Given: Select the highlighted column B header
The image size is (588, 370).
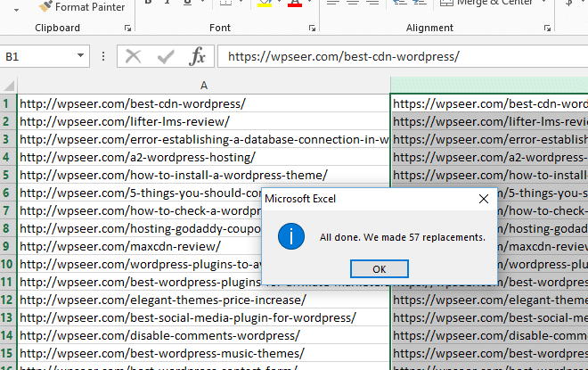Looking at the screenshot, I should tap(489, 86).
